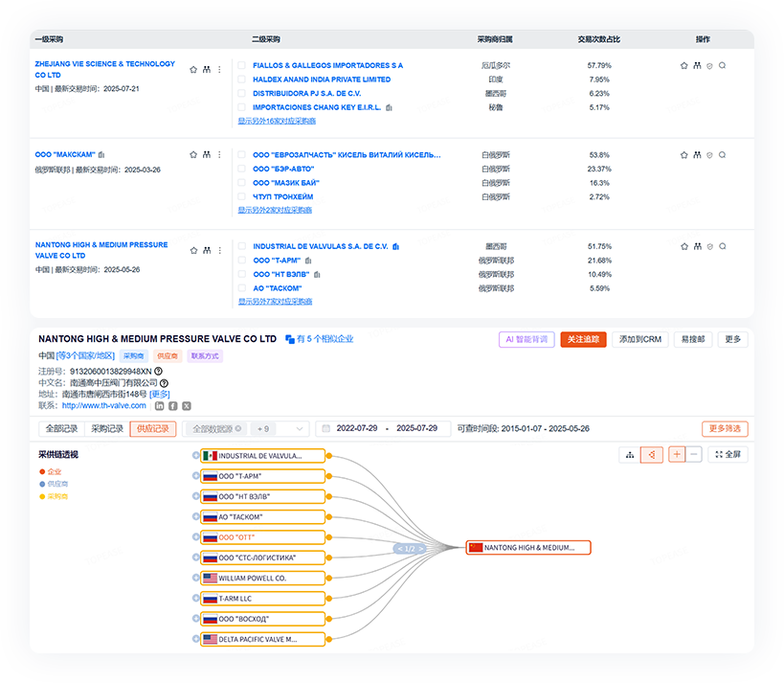
Task: Star the ZHEJIANG VIE SCIENCE & TECHNOLOGY supplier
Action: click(x=193, y=70)
